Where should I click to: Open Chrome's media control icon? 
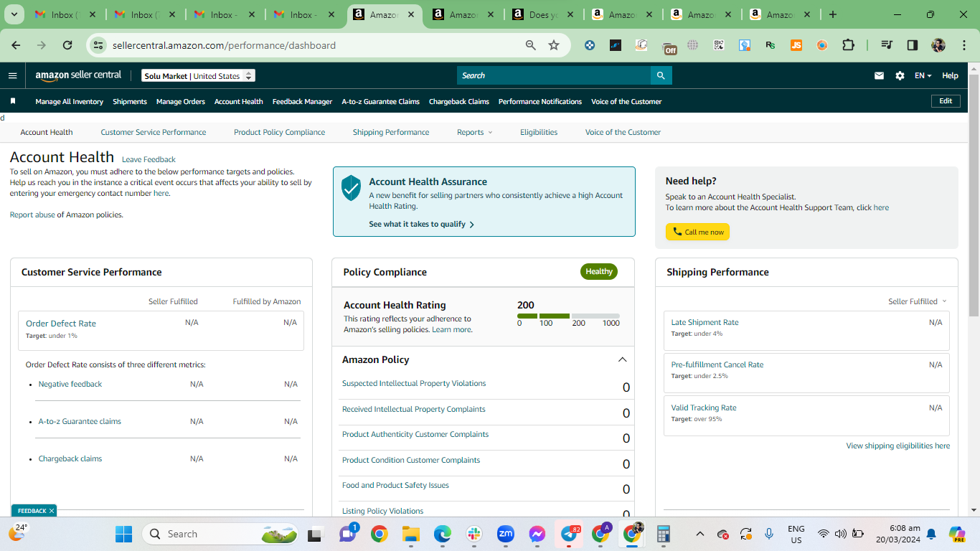[887, 45]
